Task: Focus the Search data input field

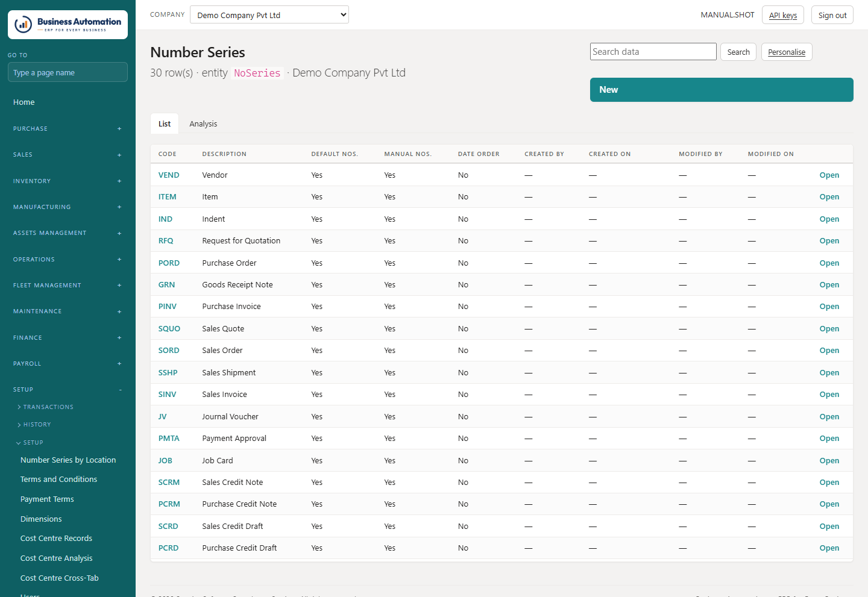Action: (653, 52)
